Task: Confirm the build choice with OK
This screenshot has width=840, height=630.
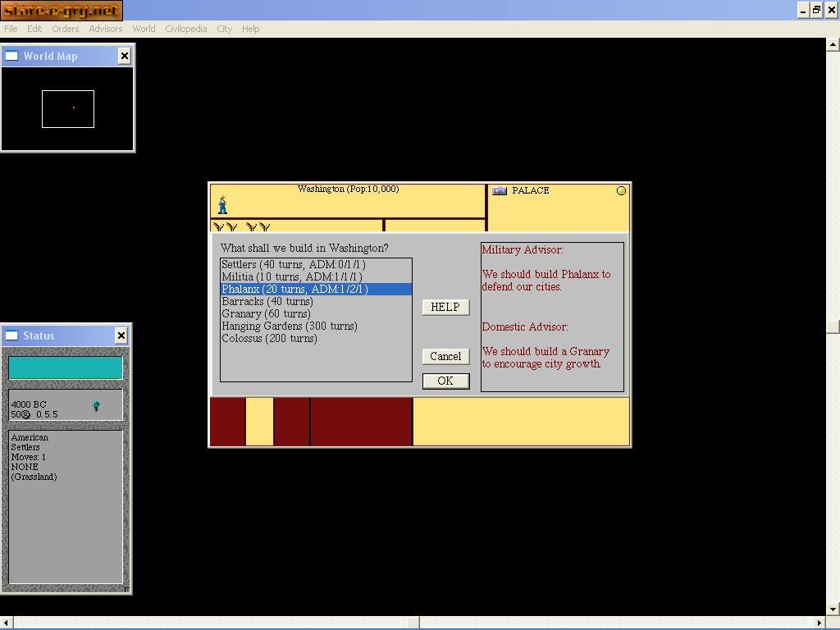Action: click(x=445, y=381)
